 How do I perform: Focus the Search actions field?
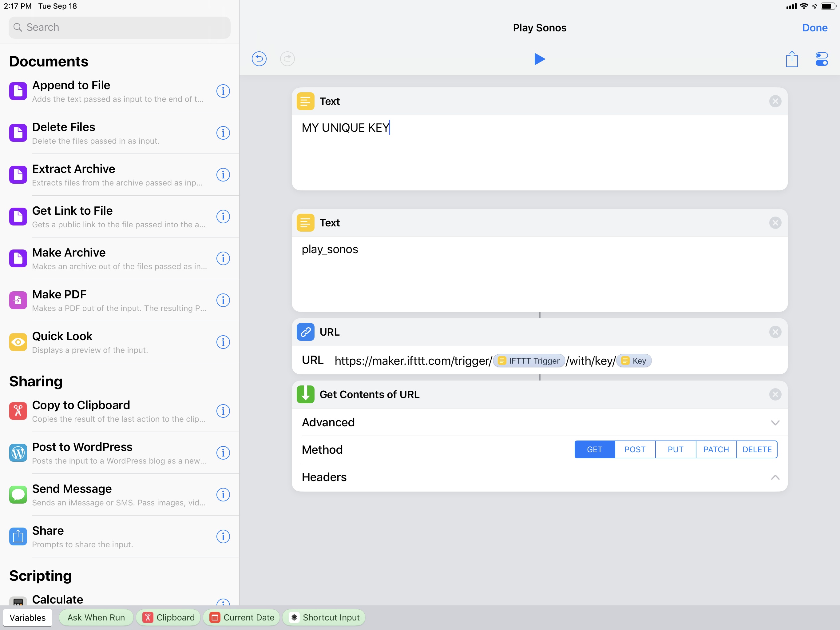[x=119, y=27]
